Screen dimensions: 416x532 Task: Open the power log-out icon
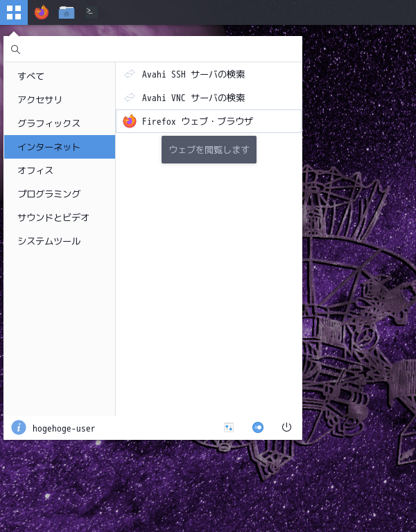(286, 427)
